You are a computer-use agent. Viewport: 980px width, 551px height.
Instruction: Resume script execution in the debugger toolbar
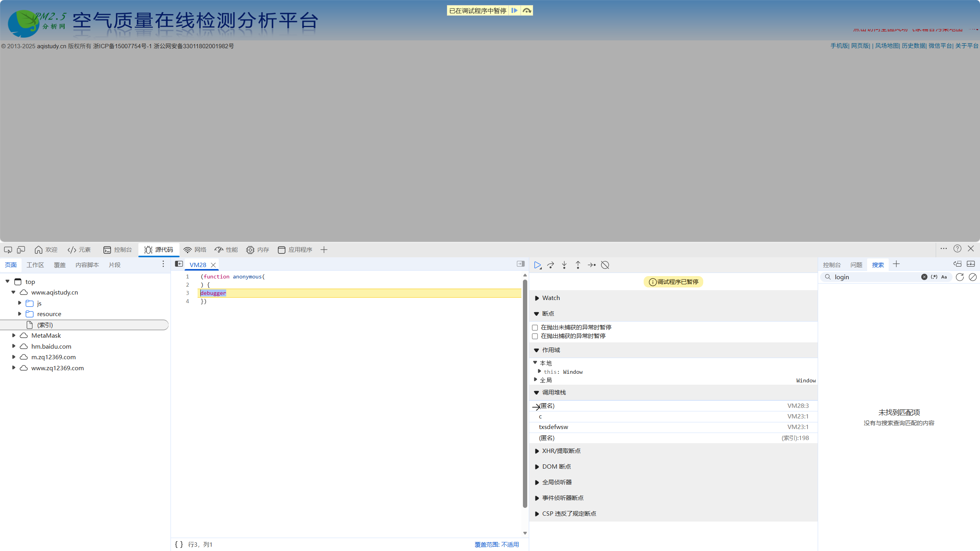pos(537,265)
